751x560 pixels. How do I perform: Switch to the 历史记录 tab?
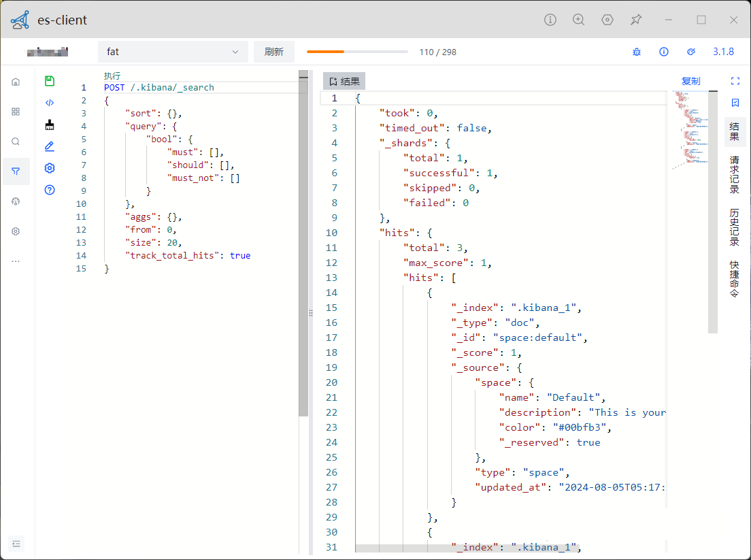[735, 227]
